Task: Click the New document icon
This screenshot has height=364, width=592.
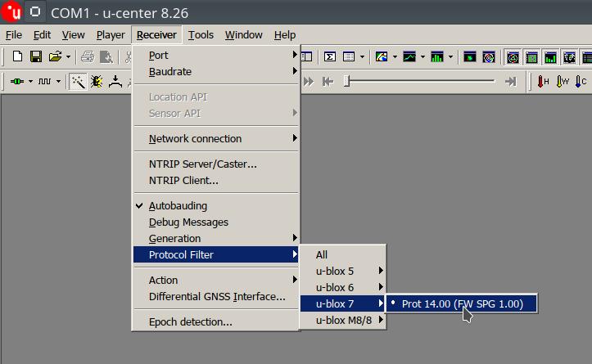Action: (x=17, y=57)
